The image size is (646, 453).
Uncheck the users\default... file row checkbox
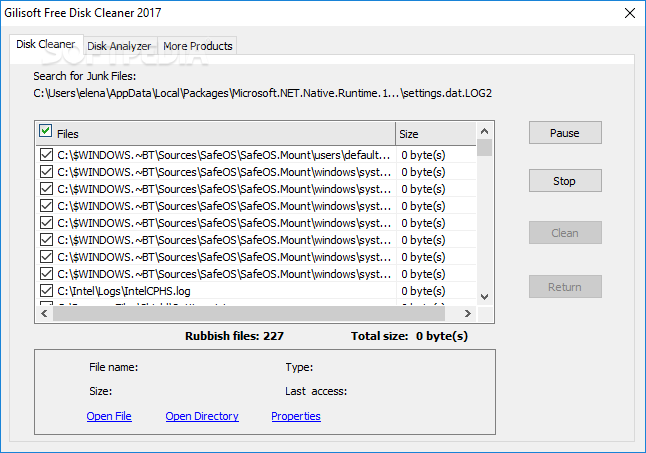click(46, 155)
